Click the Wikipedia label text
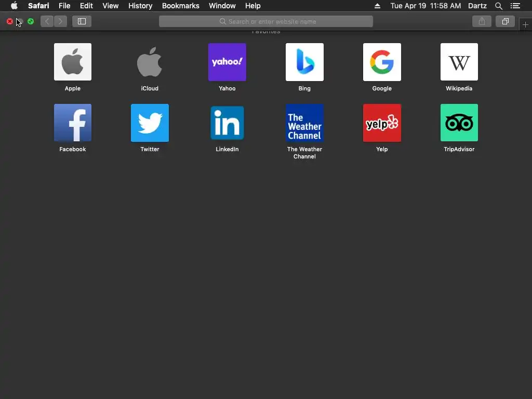Image resolution: width=532 pixels, height=399 pixels. click(459, 88)
